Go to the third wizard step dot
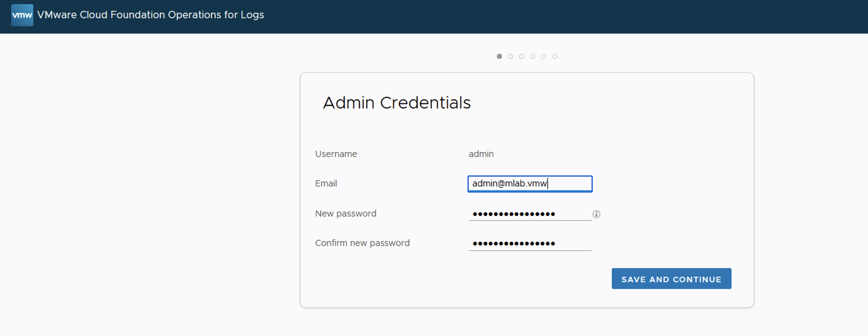 tap(521, 56)
